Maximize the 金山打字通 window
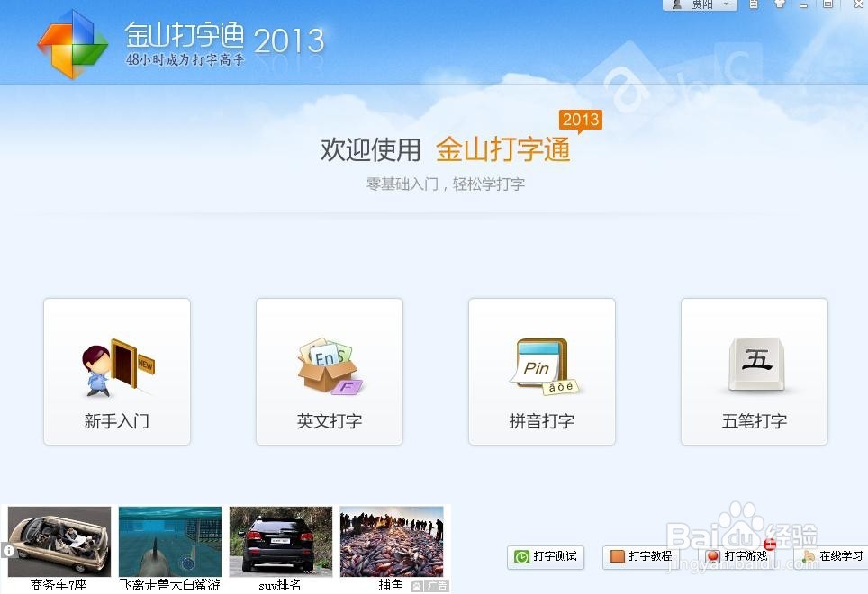Screen dimensions: 868x594 tap(828, 4)
